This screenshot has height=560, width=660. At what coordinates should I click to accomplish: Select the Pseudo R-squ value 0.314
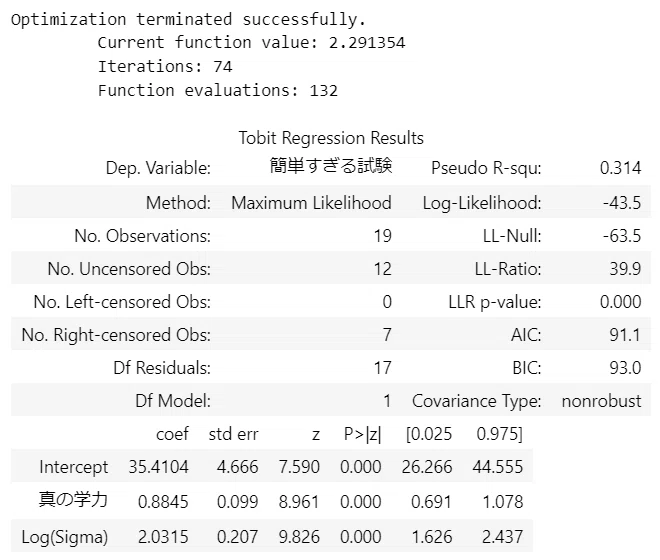click(x=620, y=168)
